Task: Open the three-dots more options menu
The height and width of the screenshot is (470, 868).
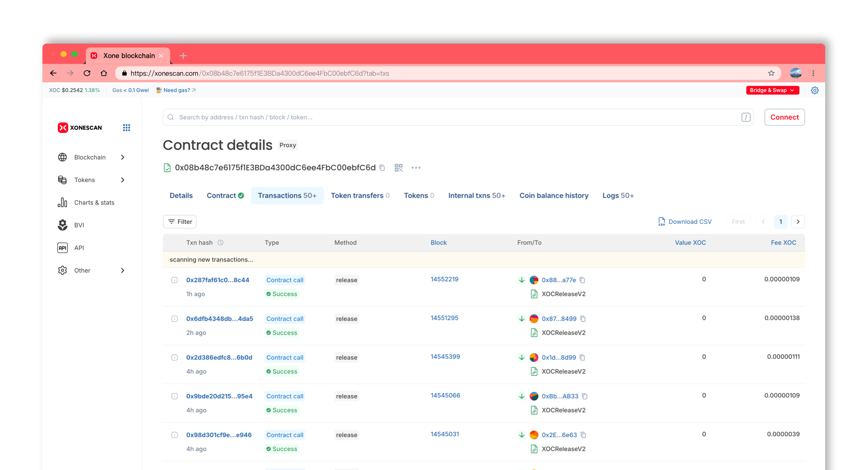Action: [x=416, y=168]
